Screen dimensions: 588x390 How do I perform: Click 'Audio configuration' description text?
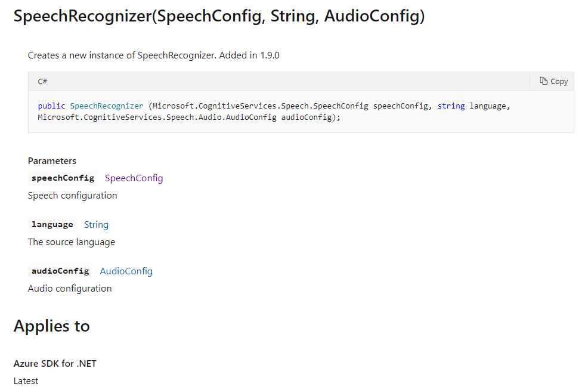click(x=70, y=289)
